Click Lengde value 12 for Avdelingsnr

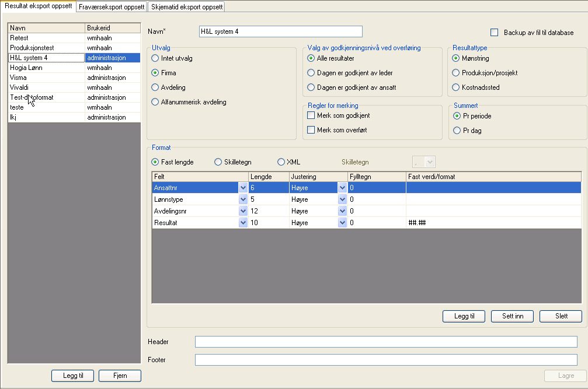269,211
